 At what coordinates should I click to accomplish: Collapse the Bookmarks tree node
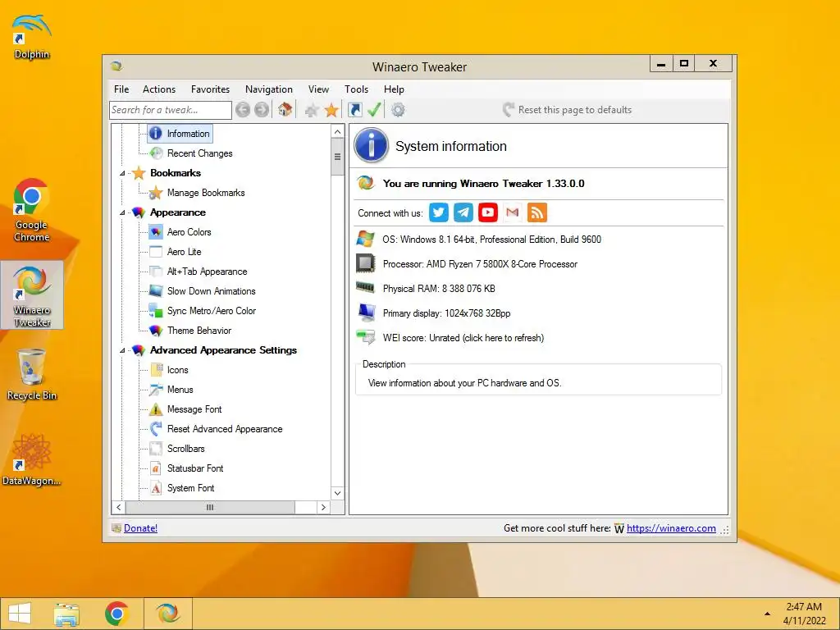click(122, 173)
